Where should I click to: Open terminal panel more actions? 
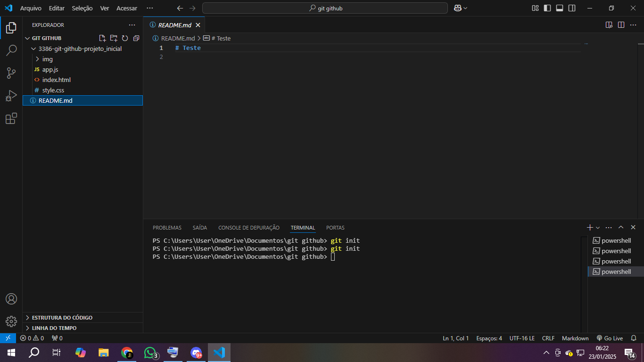click(x=609, y=227)
